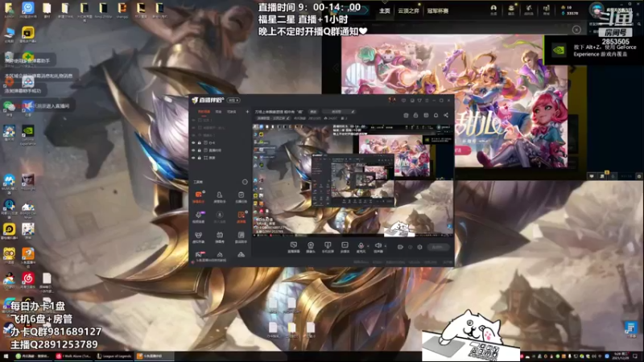The image size is (644, 362).
Task: Open 冠军杯赛 tab in League client
Action: click(x=438, y=11)
